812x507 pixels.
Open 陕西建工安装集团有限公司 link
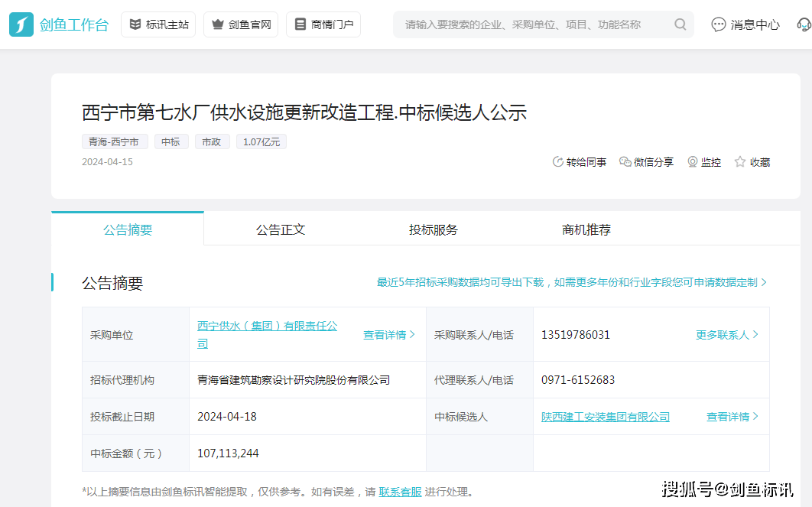coord(606,416)
